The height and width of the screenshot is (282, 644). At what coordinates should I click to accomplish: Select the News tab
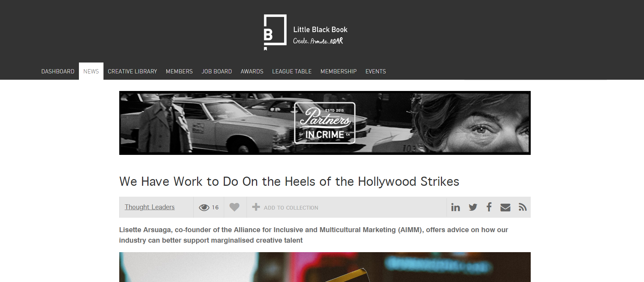[x=91, y=71]
